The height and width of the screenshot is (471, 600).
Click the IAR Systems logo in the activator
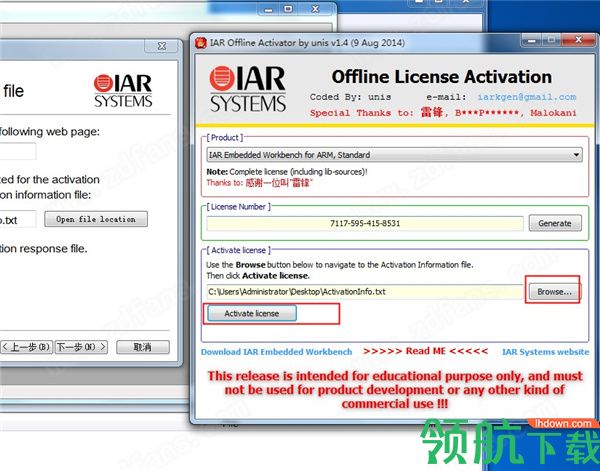tap(247, 89)
